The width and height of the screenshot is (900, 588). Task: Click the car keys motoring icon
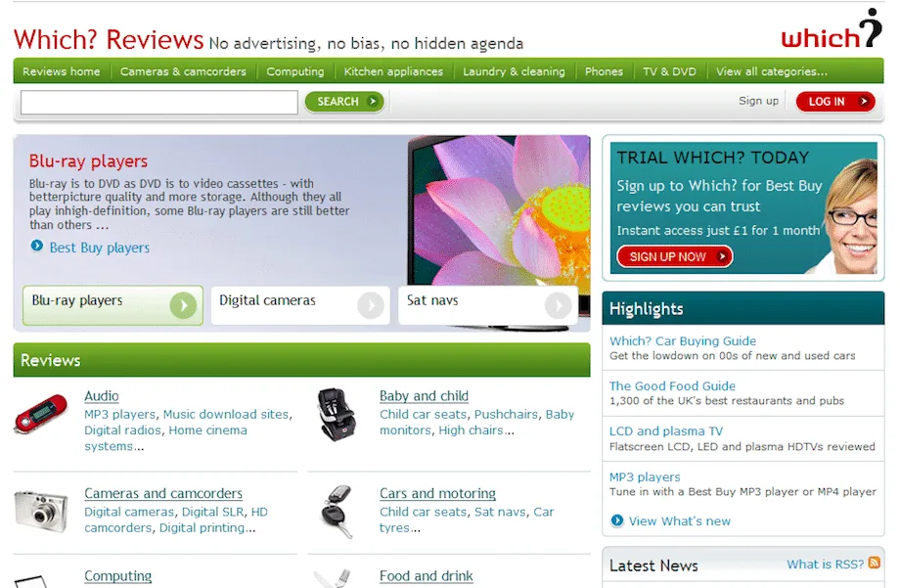(x=337, y=510)
